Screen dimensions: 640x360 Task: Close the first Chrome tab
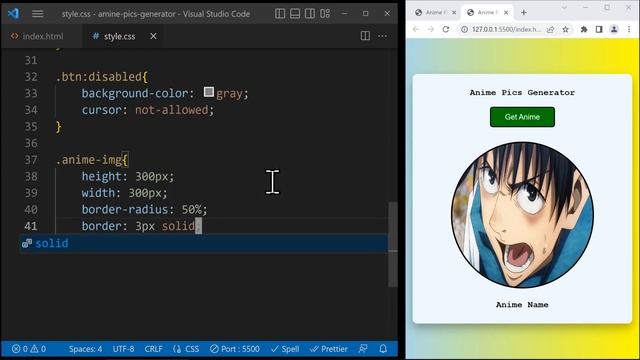point(454,13)
